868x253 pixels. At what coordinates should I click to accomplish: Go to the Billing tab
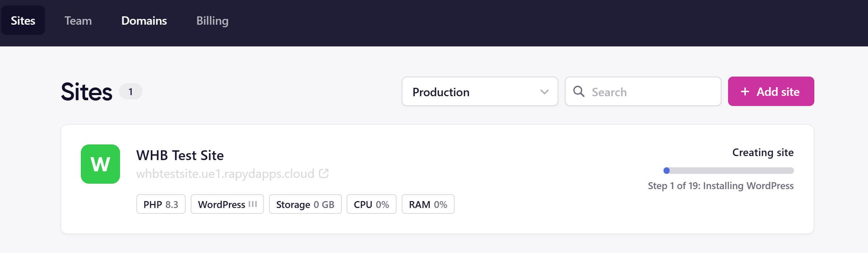(212, 21)
